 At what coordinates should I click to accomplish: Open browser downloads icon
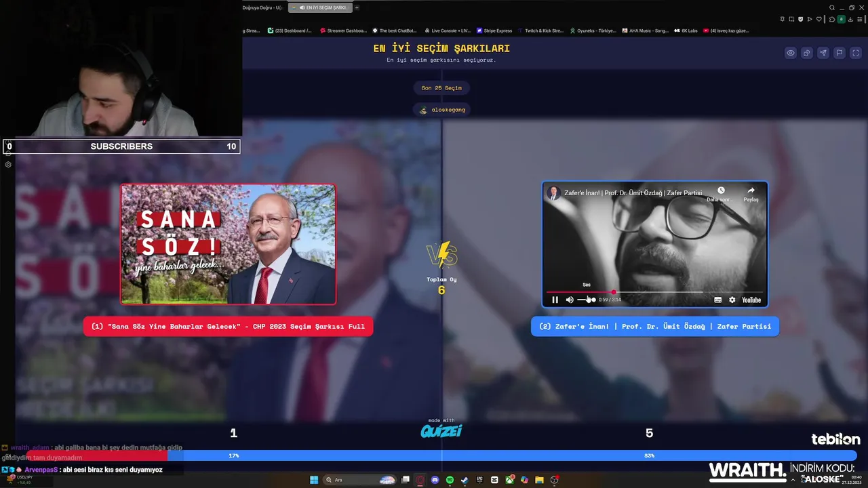coord(850,19)
